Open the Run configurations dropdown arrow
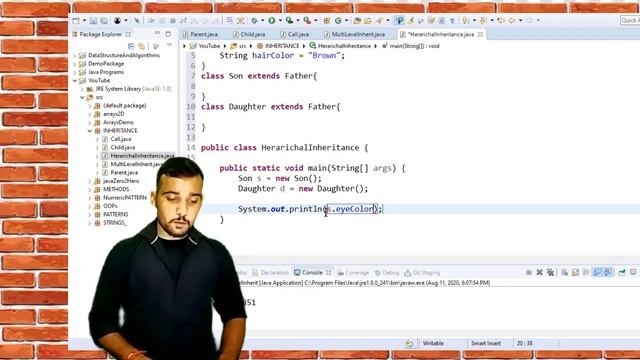Viewport: 640px width, 360px height. [x=280, y=20]
